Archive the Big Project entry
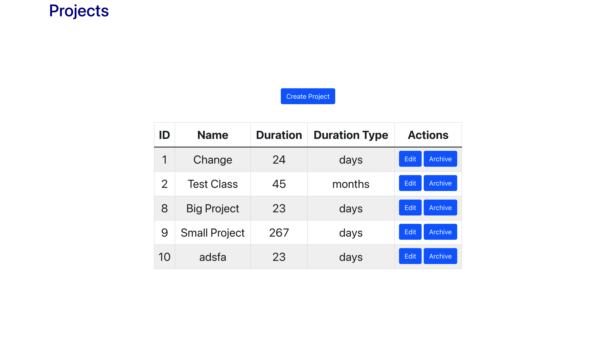 440,208
